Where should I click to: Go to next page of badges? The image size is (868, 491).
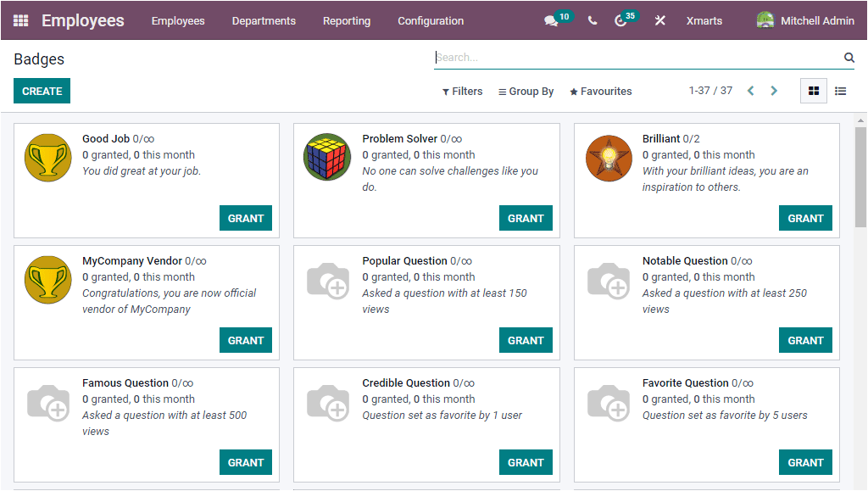pyautogui.click(x=774, y=90)
